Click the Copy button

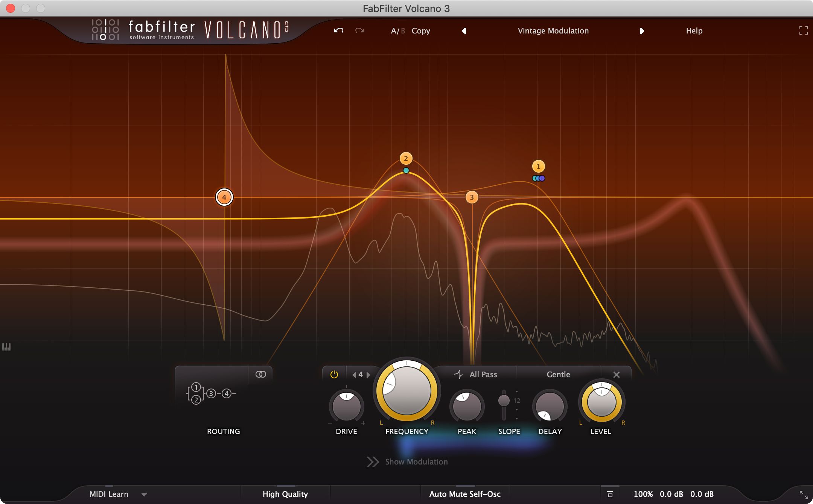tap(421, 31)
